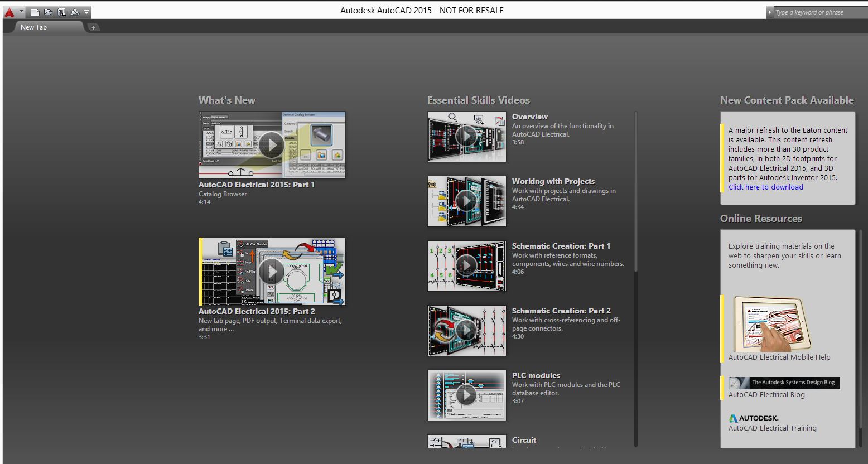Click the Autodesk logo in Online Resources
Screen dimensions: 868x464
(x=754, y=418)
